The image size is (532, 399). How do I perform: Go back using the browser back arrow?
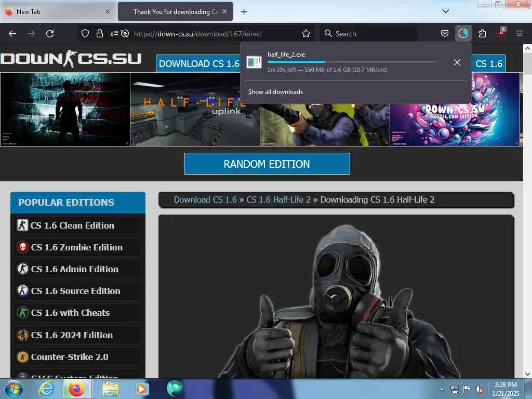coord(12,34)
